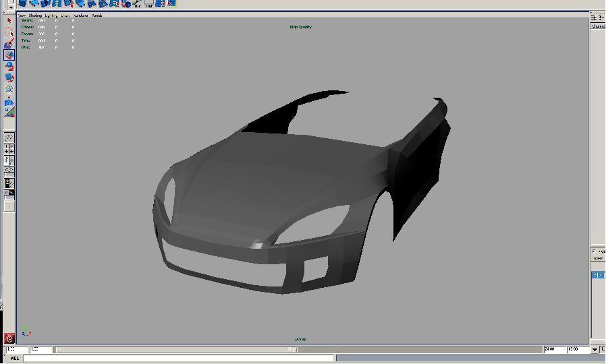Screen dimensions: 606x364
Task: Click the playback end time field 24.00
Action: [x=553, y=349]
